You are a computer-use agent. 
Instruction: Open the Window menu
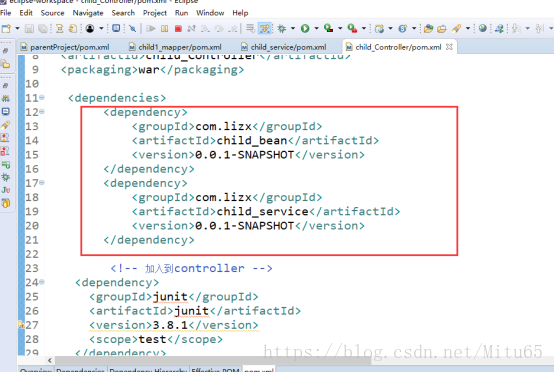[x=210, y=13]
